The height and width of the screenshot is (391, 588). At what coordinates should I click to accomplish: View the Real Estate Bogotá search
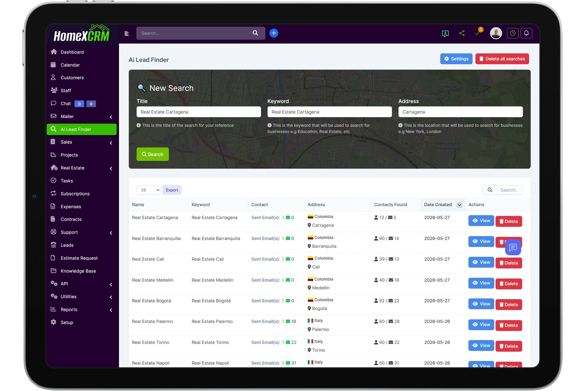click(x=481, y=304)
